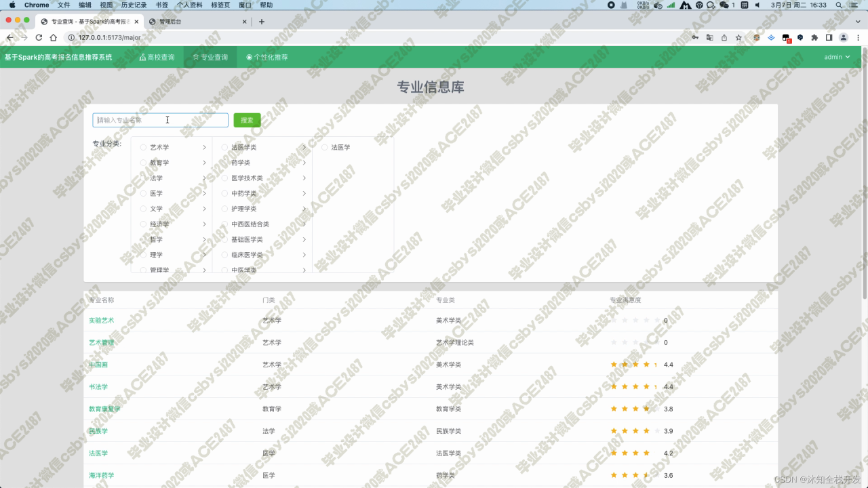Open the 民族学 major link
The image size is (868, 488).
(x=98, y=431)
